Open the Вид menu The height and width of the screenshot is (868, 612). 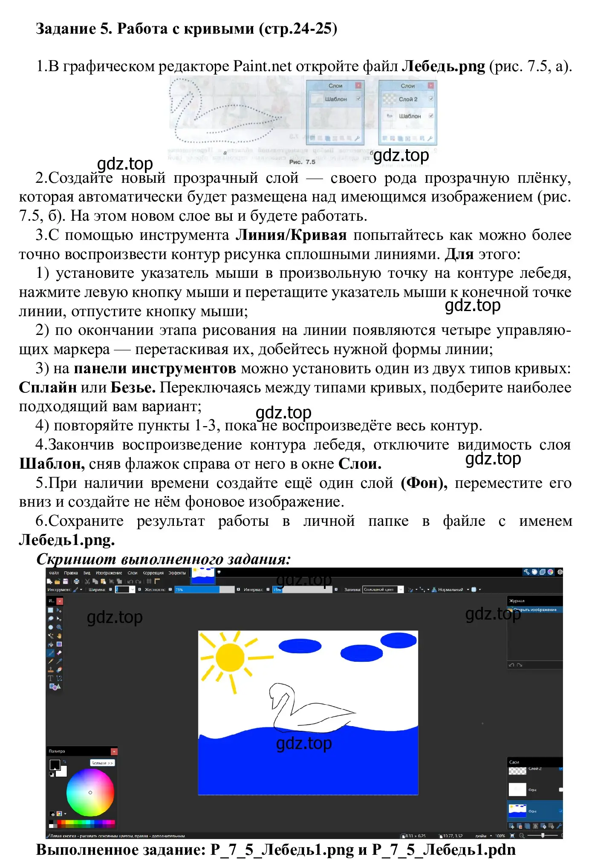pos(87,573)
